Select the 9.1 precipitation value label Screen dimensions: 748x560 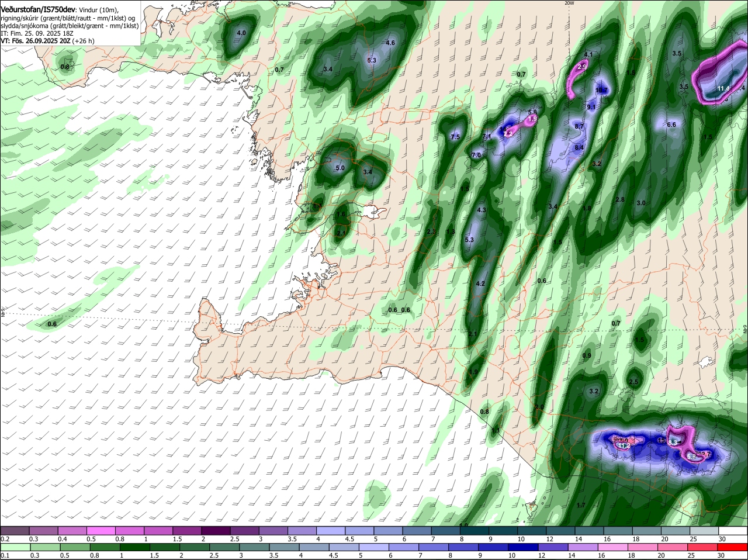(591, 107)
